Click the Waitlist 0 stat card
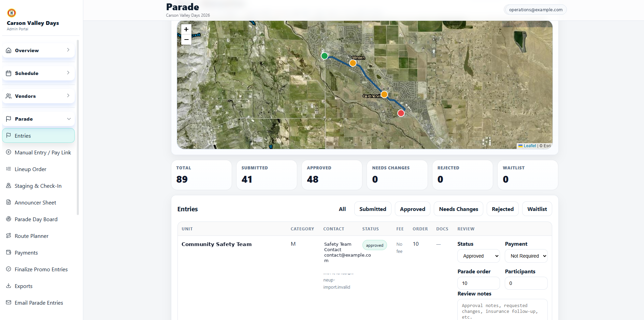Screen dimensions: 644x320 click(x=528, y=175)
